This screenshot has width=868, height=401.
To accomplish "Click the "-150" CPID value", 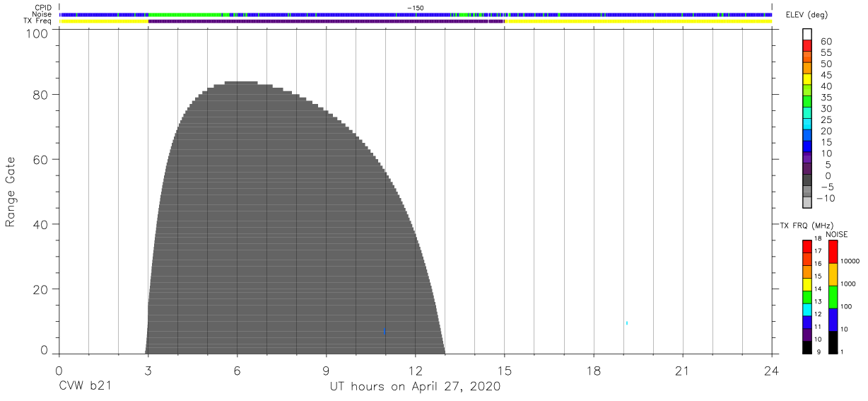I will [x=416, y=8].
